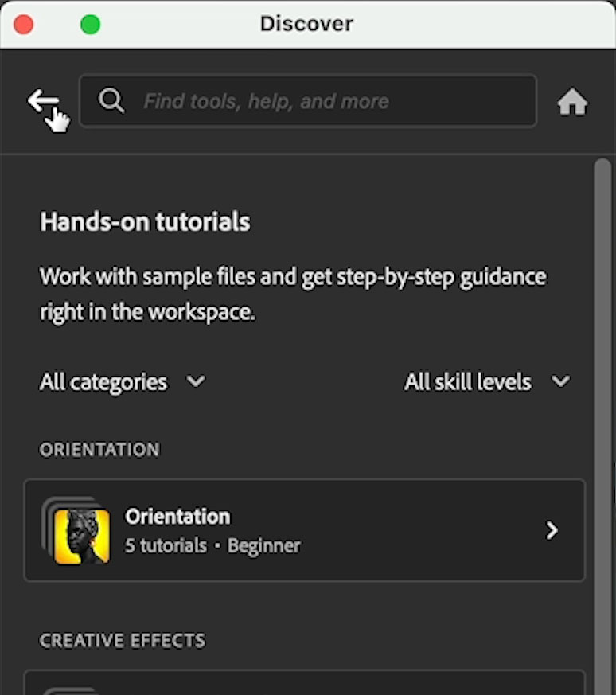Maximize Discover window with the green button
Image resolution: width=616 pixels, height=695 pixels.
91,25
